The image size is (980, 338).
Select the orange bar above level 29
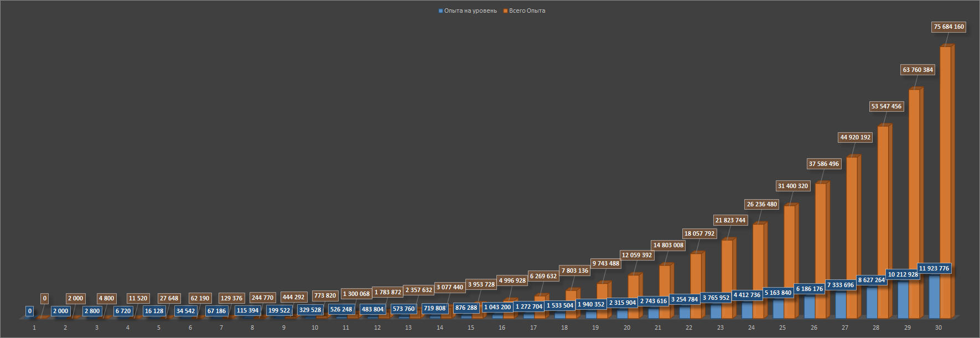[914, 205]
